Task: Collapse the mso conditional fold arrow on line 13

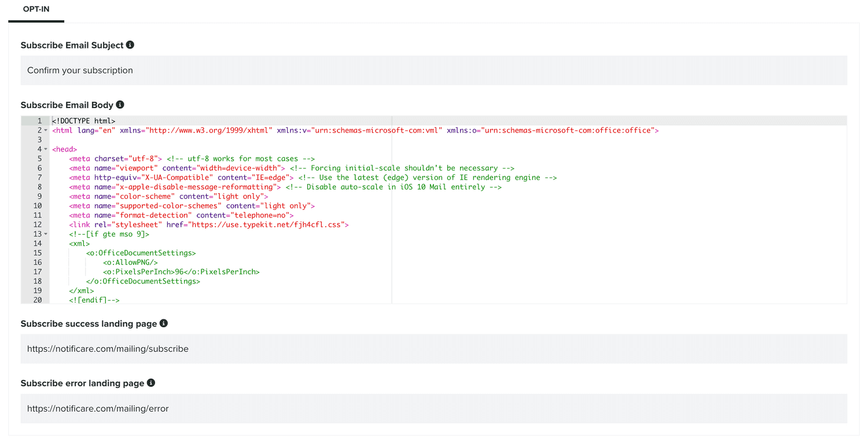Action: coord(46,234)
